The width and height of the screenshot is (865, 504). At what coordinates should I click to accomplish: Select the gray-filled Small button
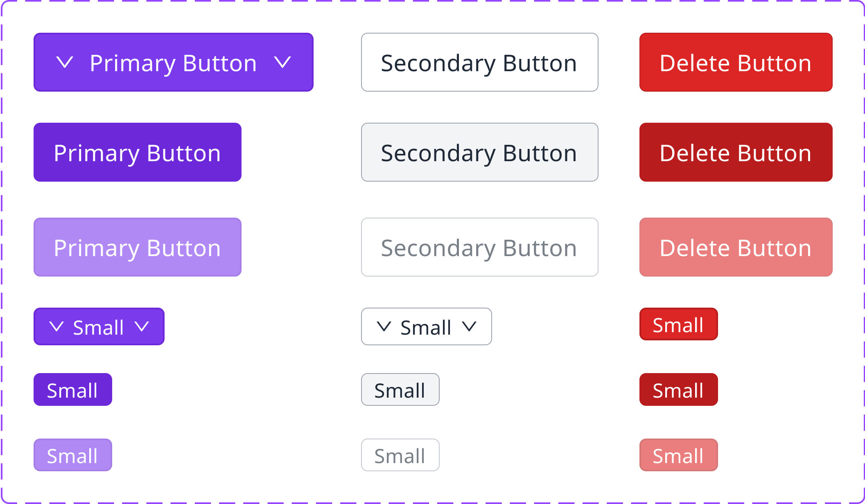click(400, 389)
